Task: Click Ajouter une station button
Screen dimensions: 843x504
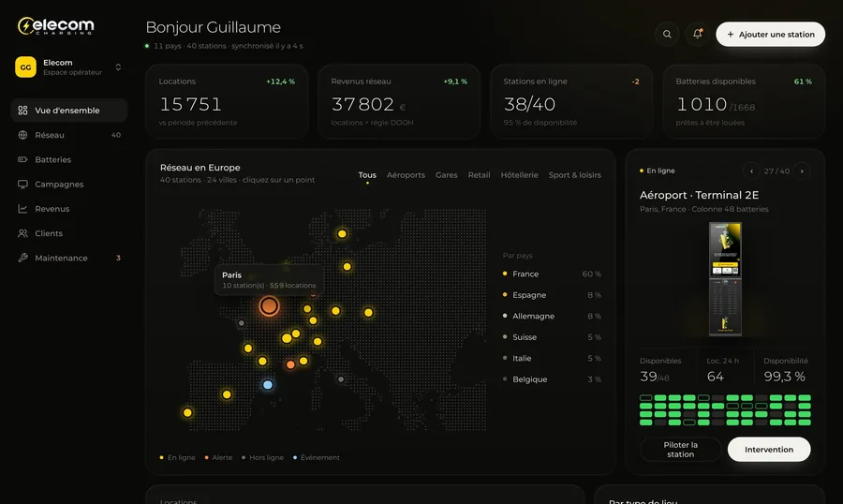Action: [x=771, y=34]
